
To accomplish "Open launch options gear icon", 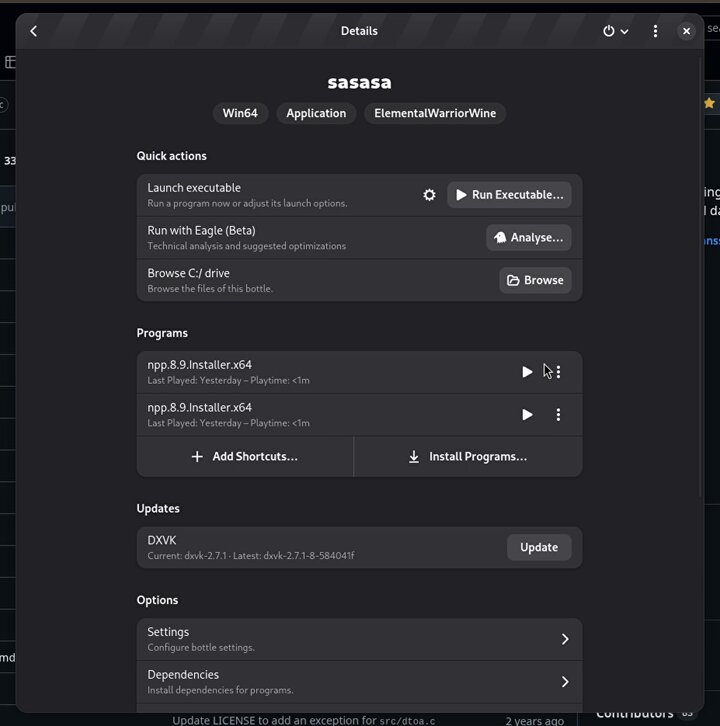I will 429,195.
